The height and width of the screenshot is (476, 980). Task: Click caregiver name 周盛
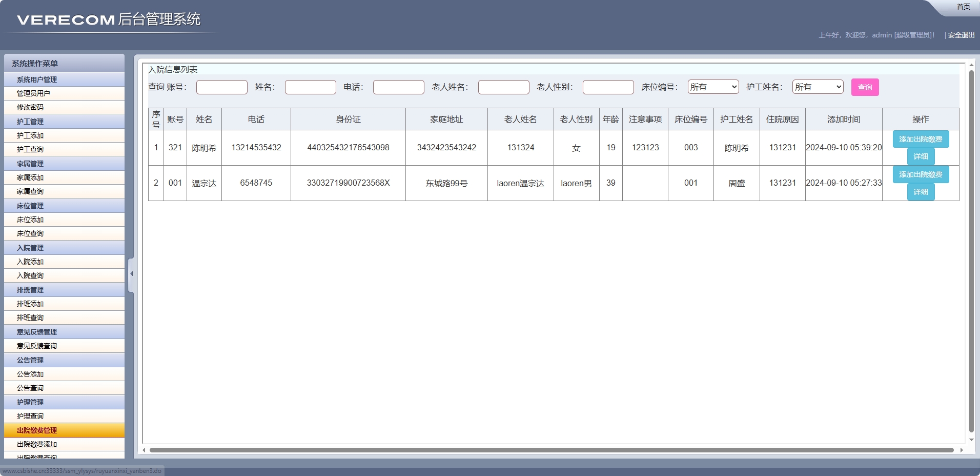(737, 183)
